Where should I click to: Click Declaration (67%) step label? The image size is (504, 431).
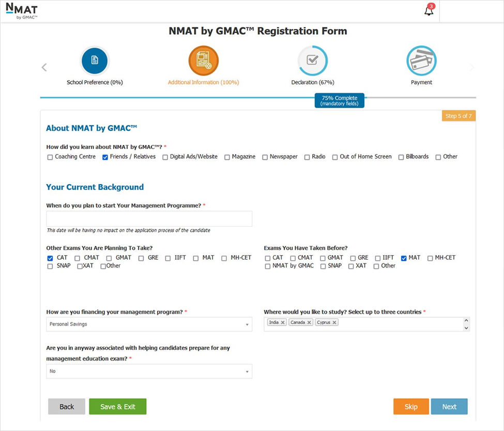pos(313,82)
